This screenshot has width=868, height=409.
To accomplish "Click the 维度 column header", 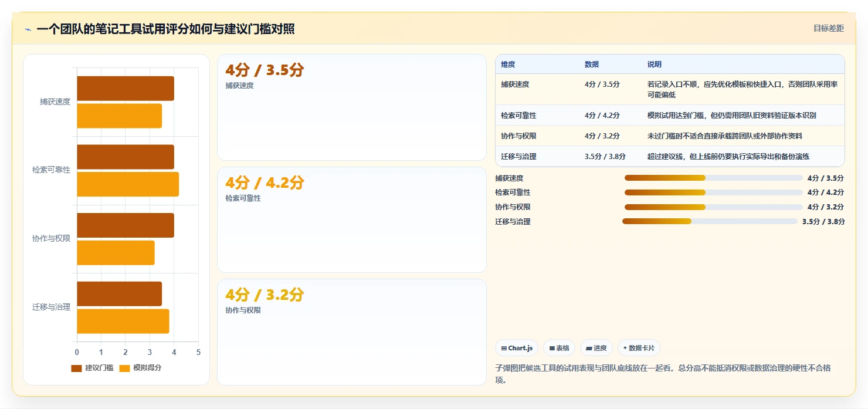I will [508, 65].
